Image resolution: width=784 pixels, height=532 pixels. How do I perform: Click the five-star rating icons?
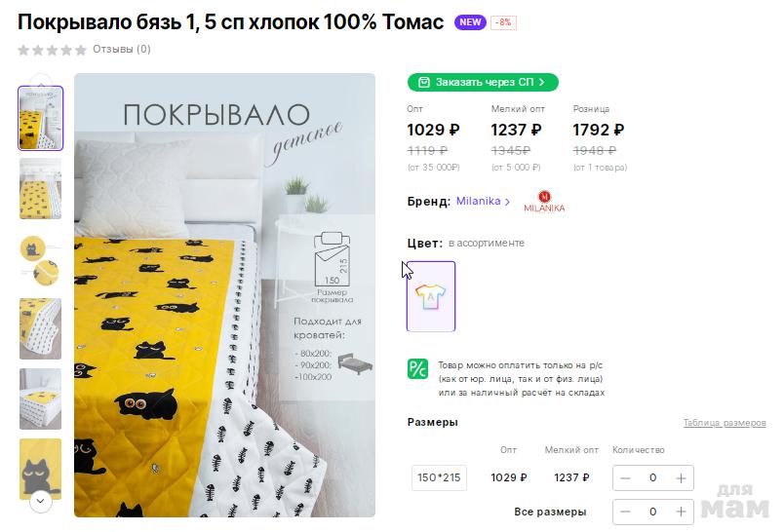[x=52, y=50]
